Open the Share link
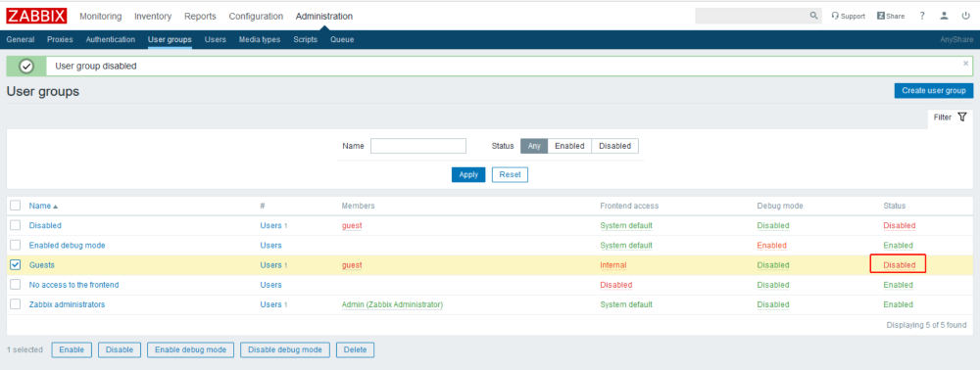This screenshot has height=370, width=980. [x=891, y=17]
